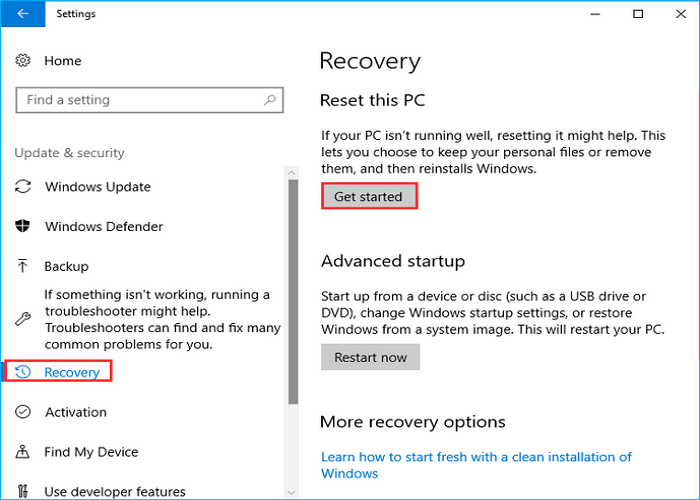The image size is (700, 500).
Task: Click the Recovery history clock icon
Action: pos(23,372)
